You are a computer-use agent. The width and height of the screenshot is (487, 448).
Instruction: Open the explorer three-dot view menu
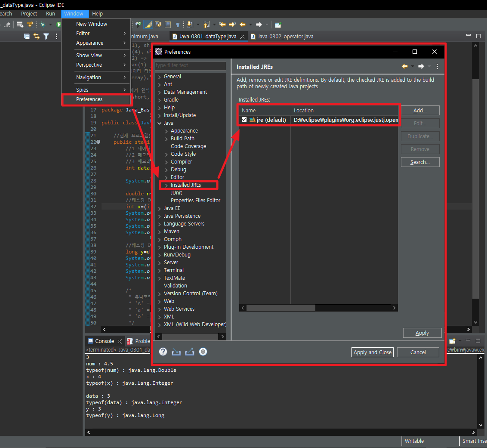[x=56, y=36]
